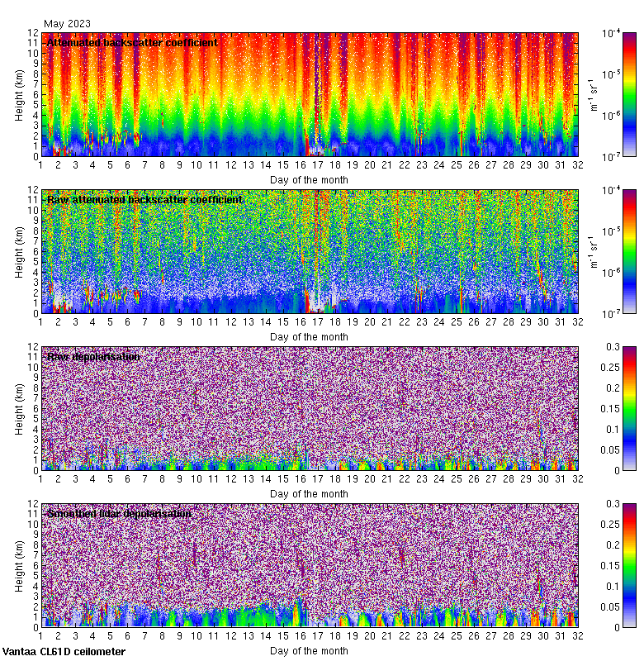This screenshot has width=644, height=661.
Task: Click the 10⁻⁶ tick on the second colorbar
Action: [611, 273]
